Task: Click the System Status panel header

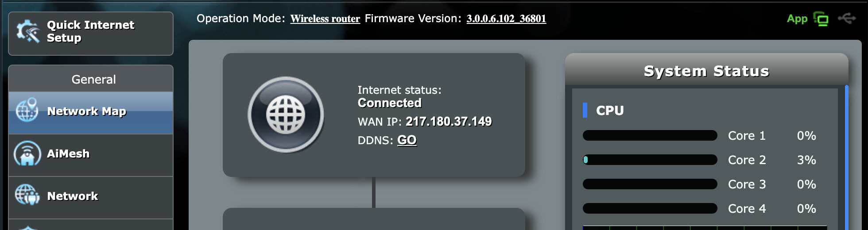Action: (706, 70)
